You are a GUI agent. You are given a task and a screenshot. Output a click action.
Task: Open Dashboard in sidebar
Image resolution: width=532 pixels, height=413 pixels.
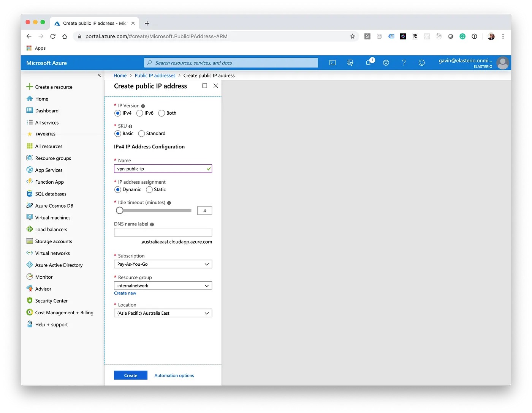[x=43, y=111]
